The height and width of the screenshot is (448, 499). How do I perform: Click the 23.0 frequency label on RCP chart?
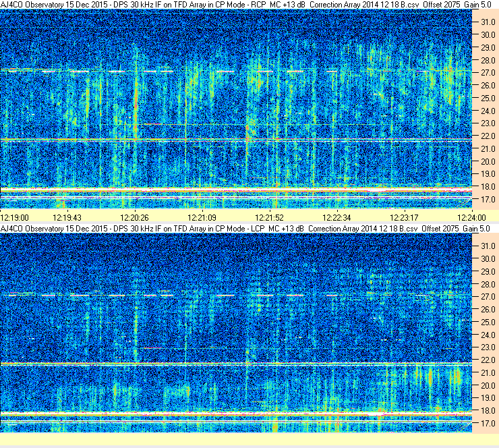point(488,123)
